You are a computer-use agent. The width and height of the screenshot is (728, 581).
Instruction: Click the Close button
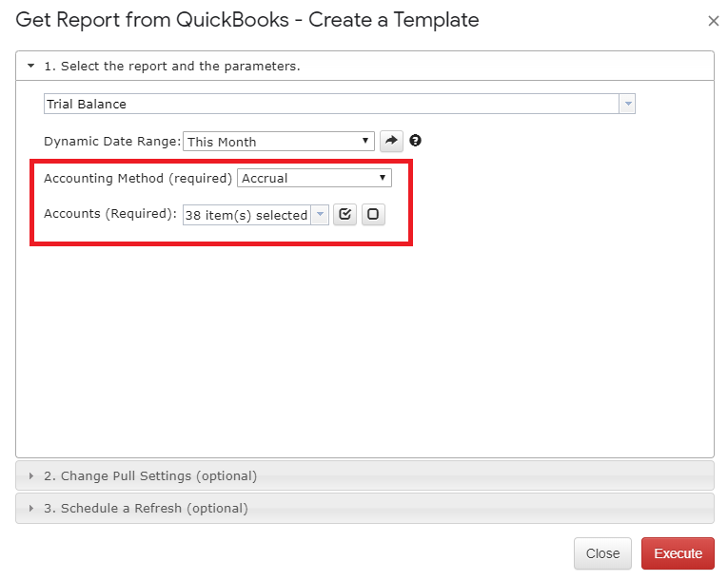pos(602,553)
